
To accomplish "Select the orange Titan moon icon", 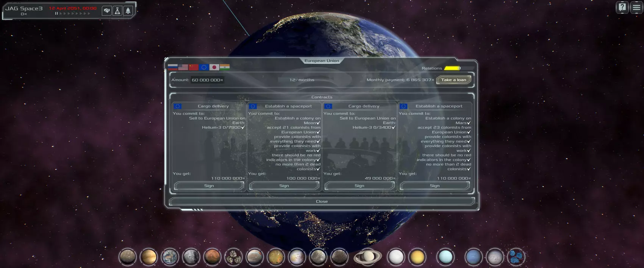I will point(417,257).
